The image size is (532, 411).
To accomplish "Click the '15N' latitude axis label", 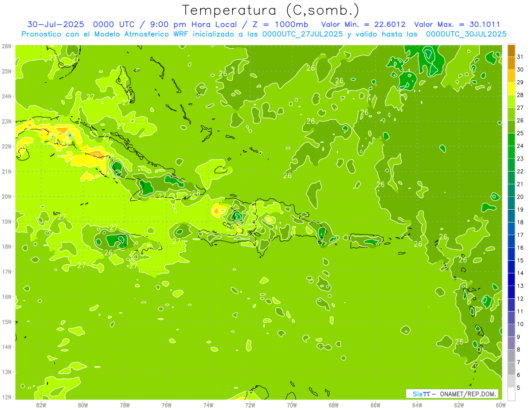I will click(x=7, y=321).
